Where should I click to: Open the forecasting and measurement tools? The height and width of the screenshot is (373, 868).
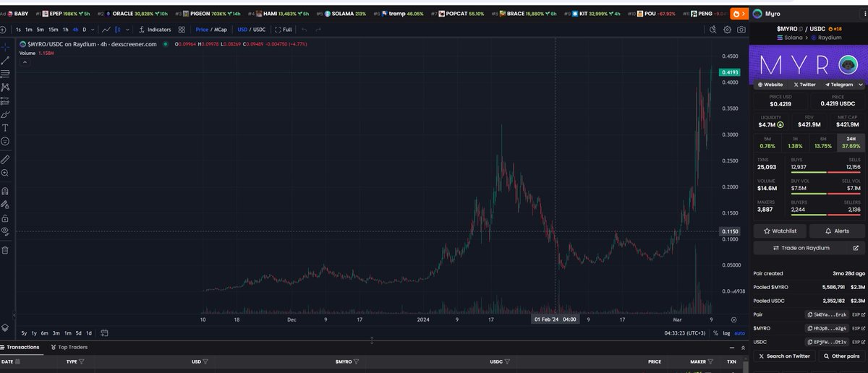pyautogui.click(x=5, y=100)
